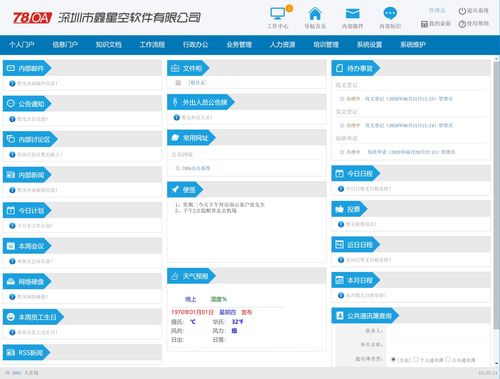The height and width of the screenshot is (379, 500).
Task: Click the 便签 pushpin panel icon
Action: [x=175, y=190]
